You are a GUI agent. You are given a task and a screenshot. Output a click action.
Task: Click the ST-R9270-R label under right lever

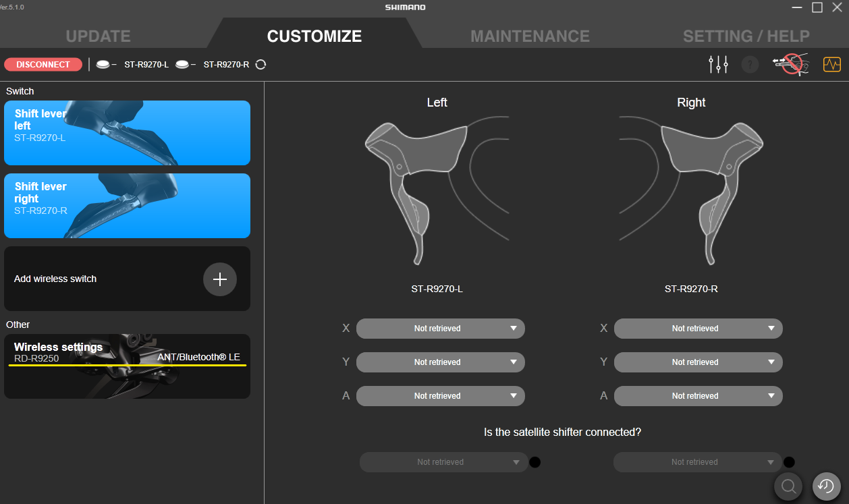click(x=691, y=289)
